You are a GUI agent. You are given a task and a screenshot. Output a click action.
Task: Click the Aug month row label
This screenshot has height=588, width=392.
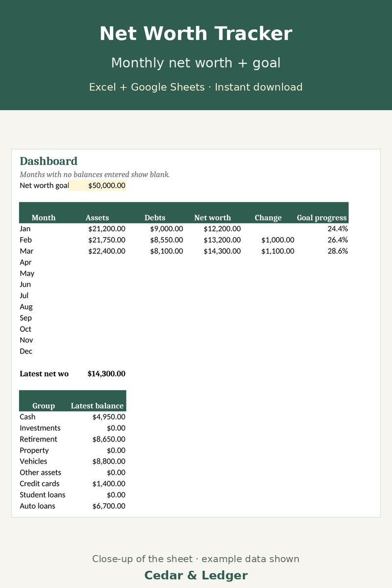click(x=26, y=307)
